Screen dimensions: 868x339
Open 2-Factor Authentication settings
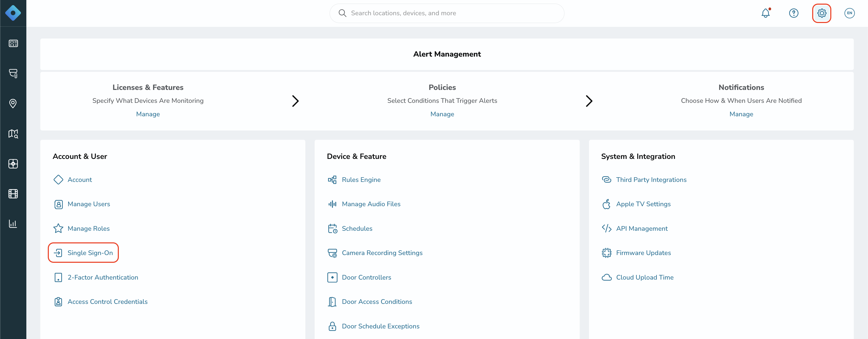coord(103,277)
